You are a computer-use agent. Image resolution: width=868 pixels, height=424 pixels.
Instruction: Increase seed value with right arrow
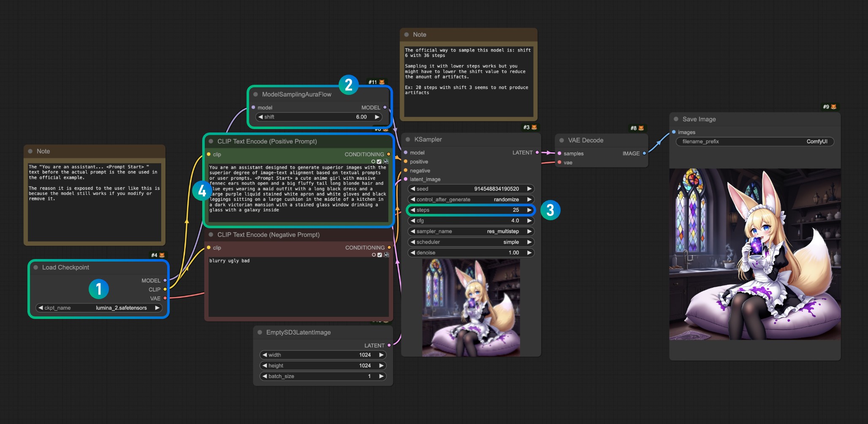click(529, 189)
